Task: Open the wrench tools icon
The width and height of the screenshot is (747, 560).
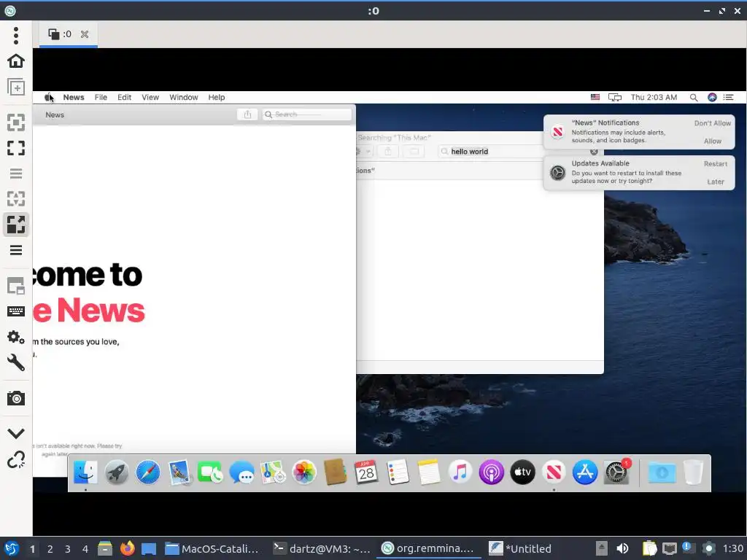Action: (16, 363)
